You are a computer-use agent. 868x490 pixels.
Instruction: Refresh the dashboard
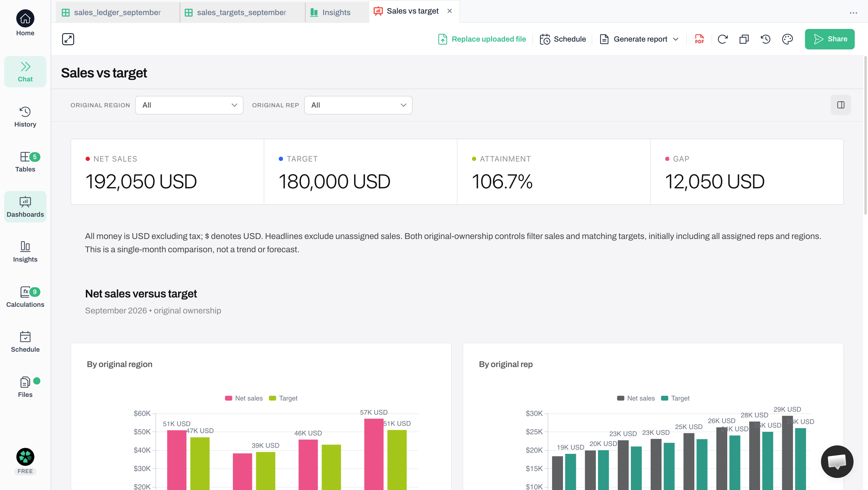tap(722, 39)
